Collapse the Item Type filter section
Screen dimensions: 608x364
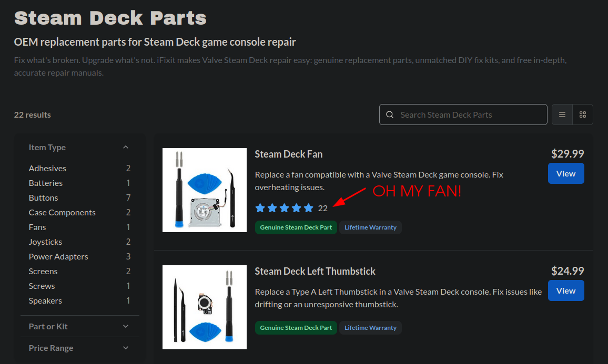point(126,147)
